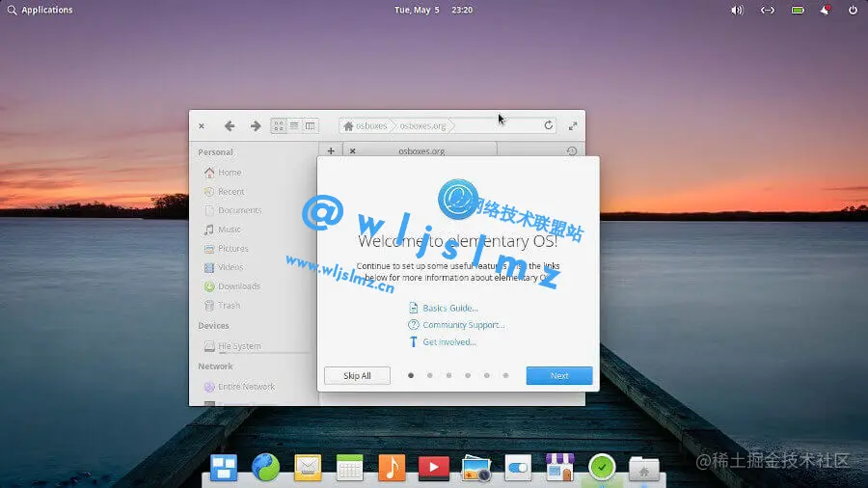Viewport: 868px width, 488px height.
Task: Switch Files to grid icon view
Action: (x=279, y=126)
